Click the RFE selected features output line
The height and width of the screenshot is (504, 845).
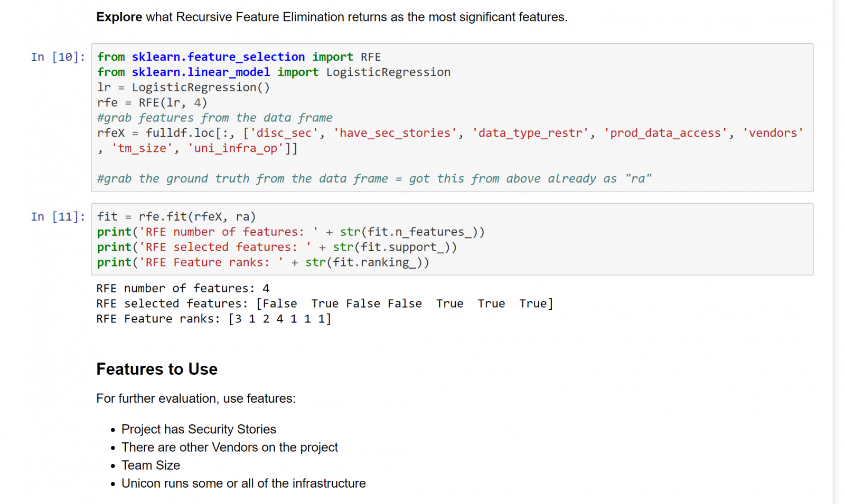coord(324,304)
